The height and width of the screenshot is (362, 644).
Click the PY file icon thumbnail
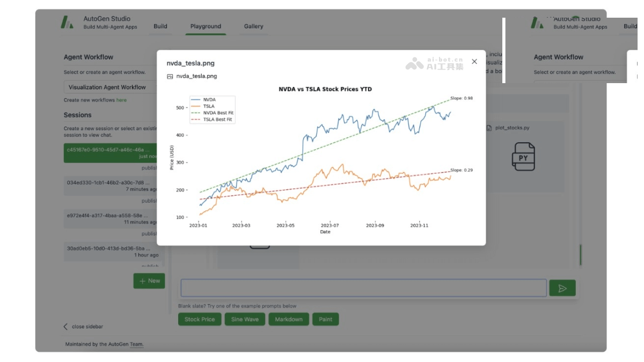pyautogui.click(x=523, y=157)
